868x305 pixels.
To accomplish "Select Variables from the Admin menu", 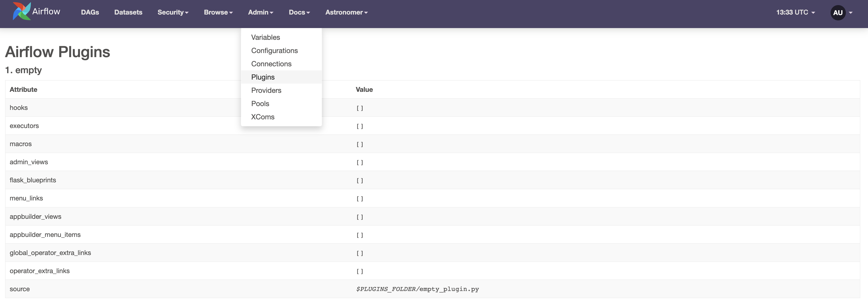I will tap(266, 37).
